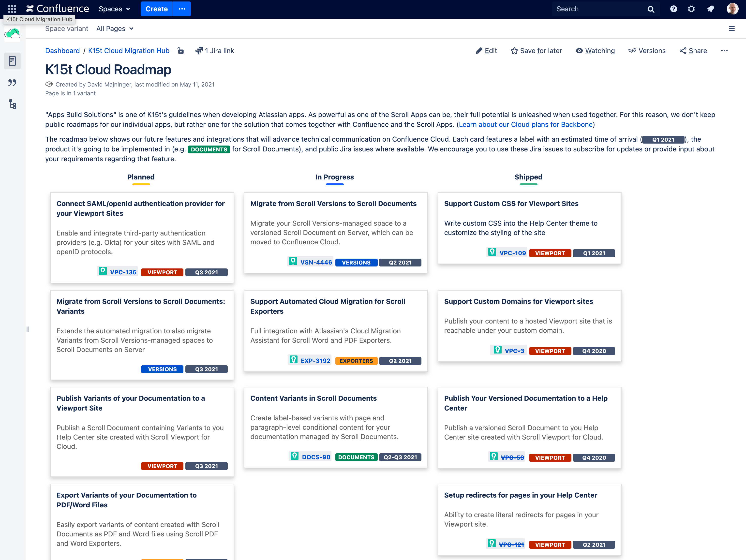Open the Versions menu item

click(647, 51)
